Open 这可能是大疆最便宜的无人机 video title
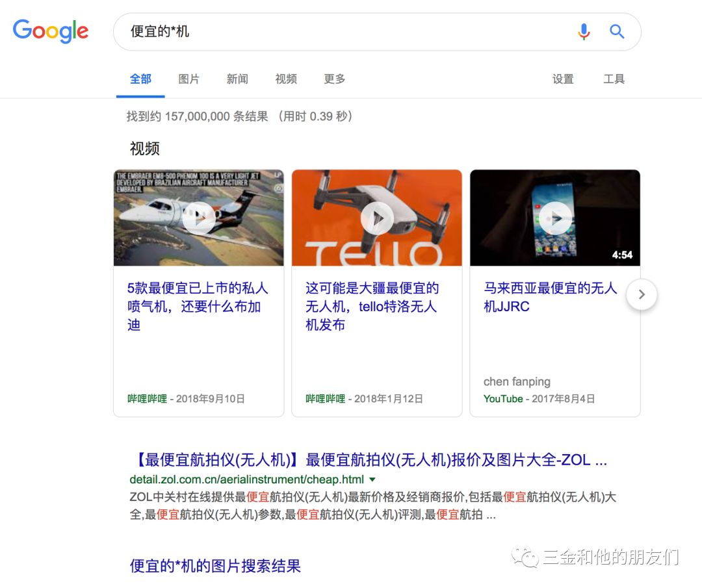The width and height of the screenshot is (702, 588). pyautogui.click(x=372, y=307)
